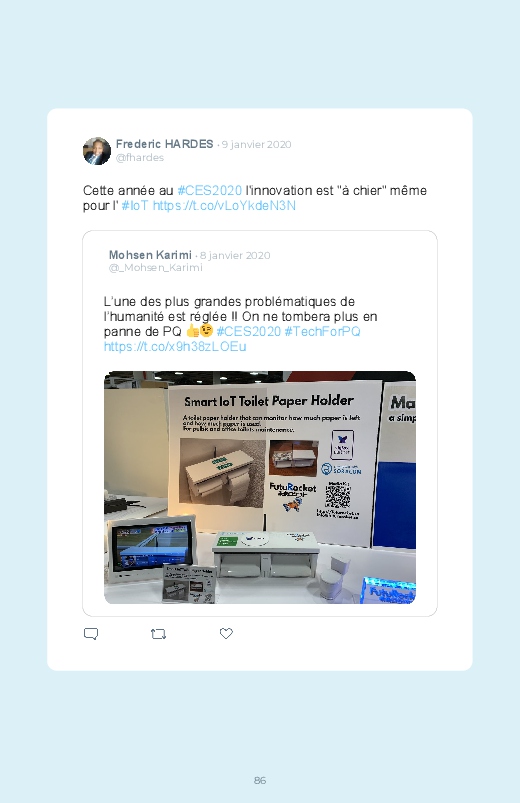Click the Mohsen Karimi display name
This screenshot has height=803, width=520.
point(150,255)
